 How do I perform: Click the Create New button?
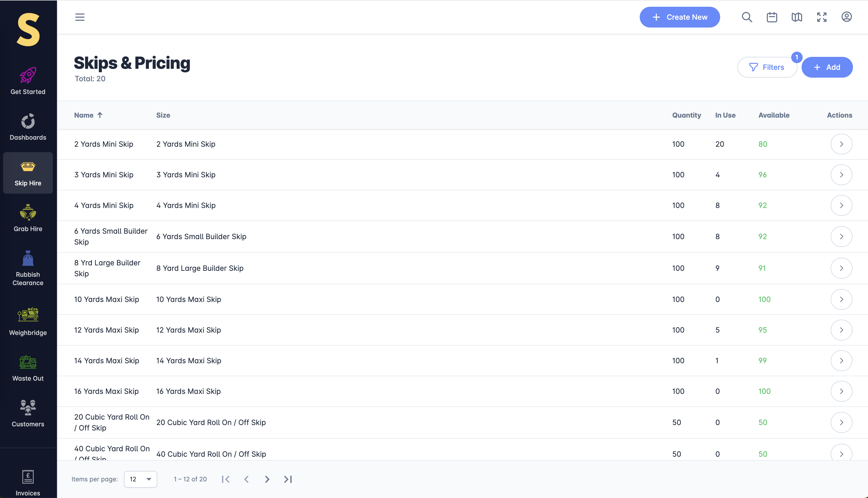tap(679, 17)
